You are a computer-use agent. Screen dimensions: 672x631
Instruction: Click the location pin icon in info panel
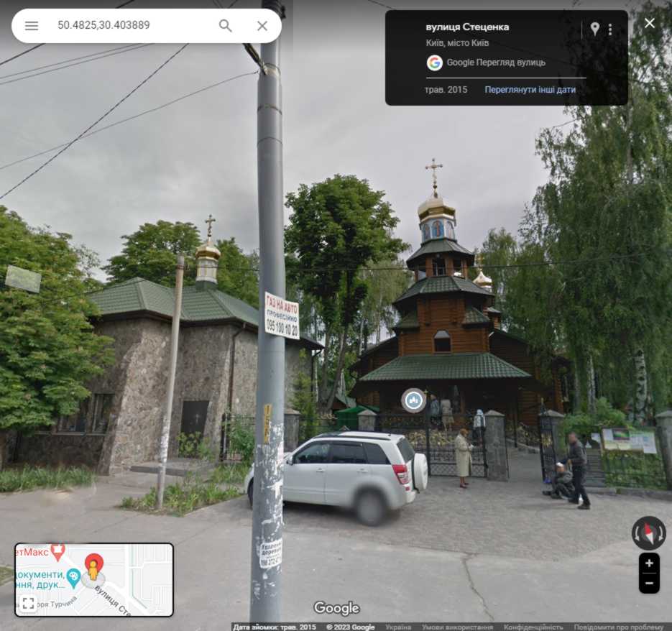(594, 29)
